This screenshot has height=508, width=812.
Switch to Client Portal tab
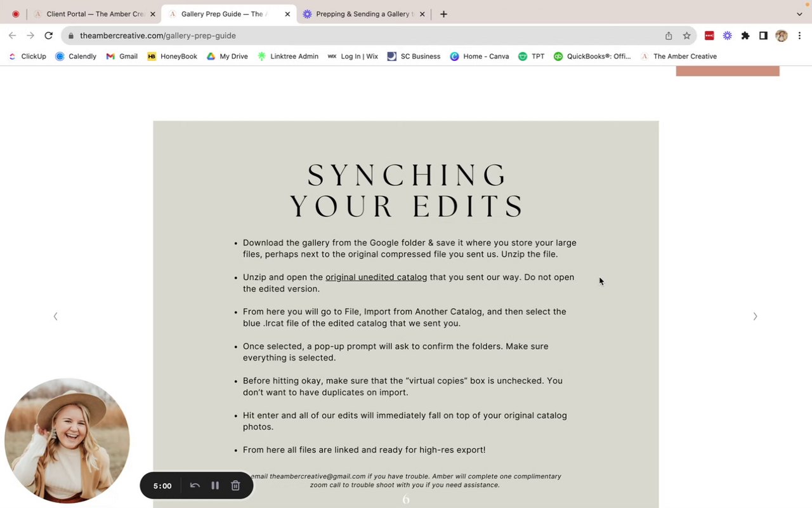pos(95,14)
